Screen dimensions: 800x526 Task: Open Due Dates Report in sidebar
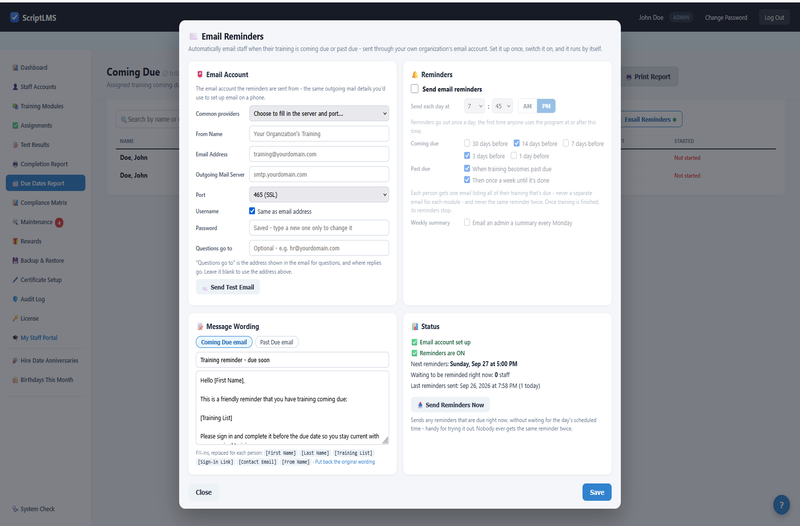45,183
